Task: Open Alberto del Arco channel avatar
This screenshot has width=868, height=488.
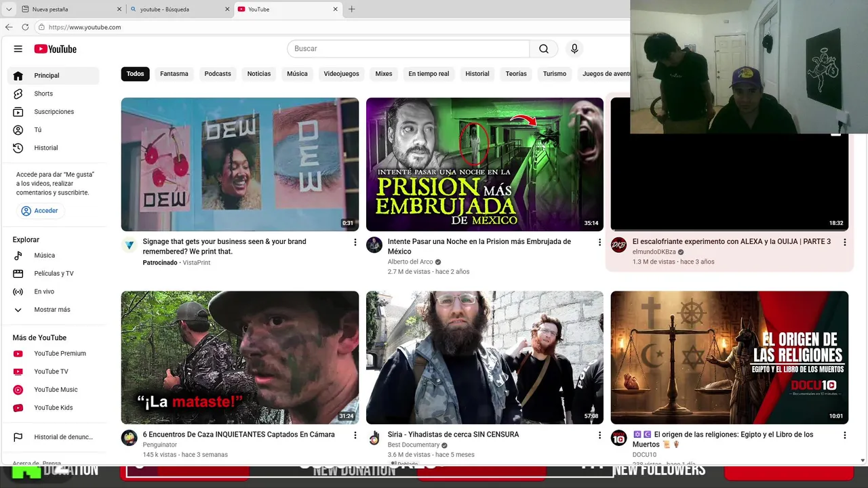Action: tap(374, 245)
